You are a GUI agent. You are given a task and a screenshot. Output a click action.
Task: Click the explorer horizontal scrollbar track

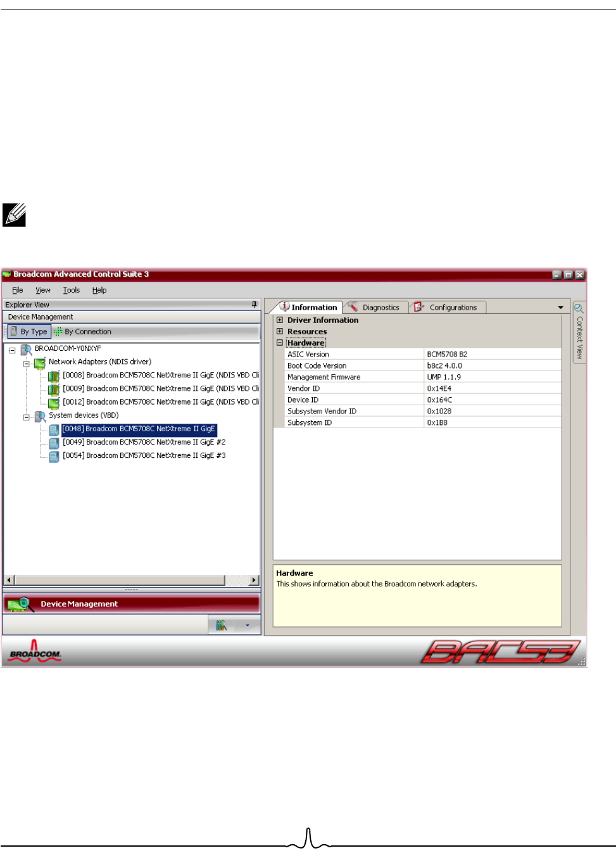(x=237, y=580)
